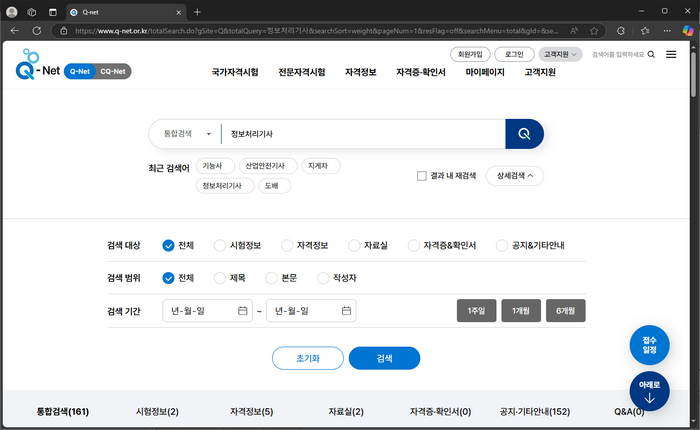Switch to 공지·기타안내(152) results tab
The width and height of the screenshot is (700, 430).
[535, 412]
